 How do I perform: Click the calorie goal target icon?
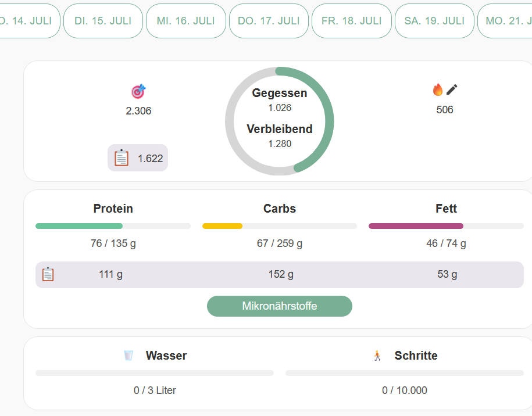[x=138, y=91]
